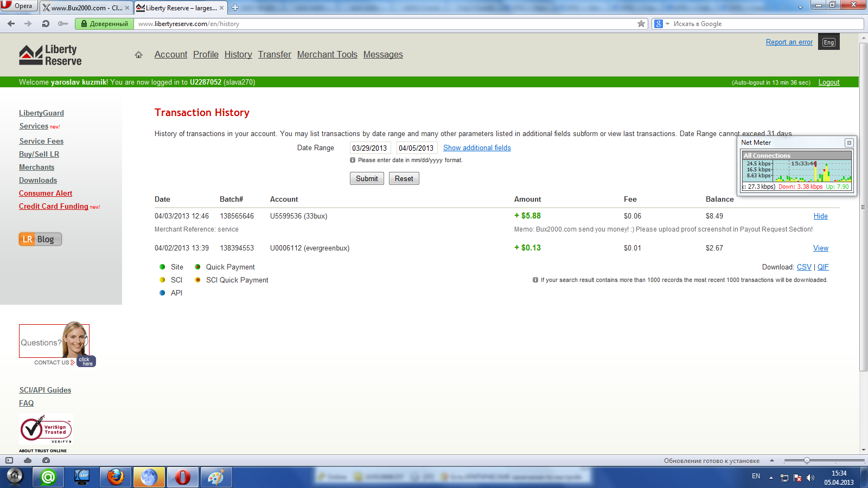Click the start date field 03/29/2013
This screenshot has width=868, height=488.
point(369,148)
